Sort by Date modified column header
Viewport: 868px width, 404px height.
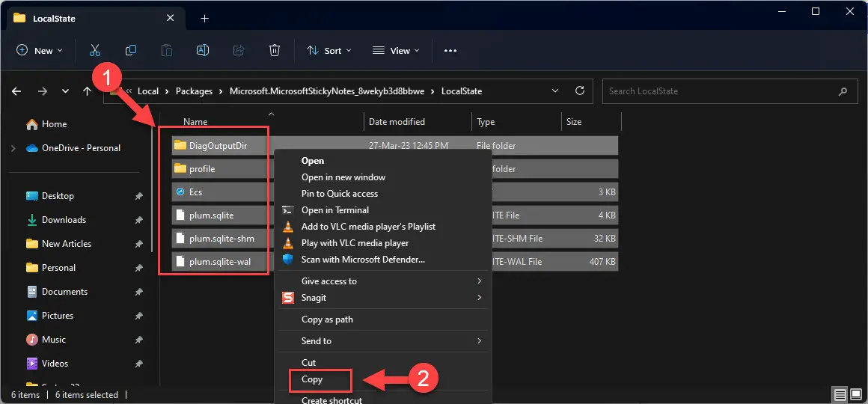coord(397,122)
